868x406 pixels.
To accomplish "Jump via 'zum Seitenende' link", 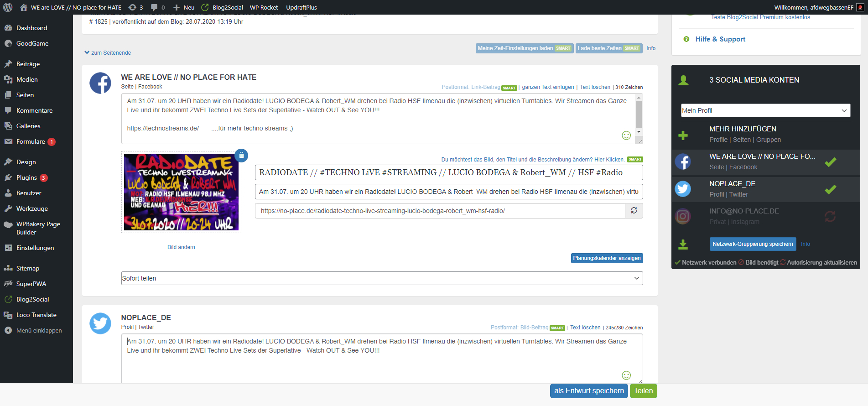I will (108, 53).
